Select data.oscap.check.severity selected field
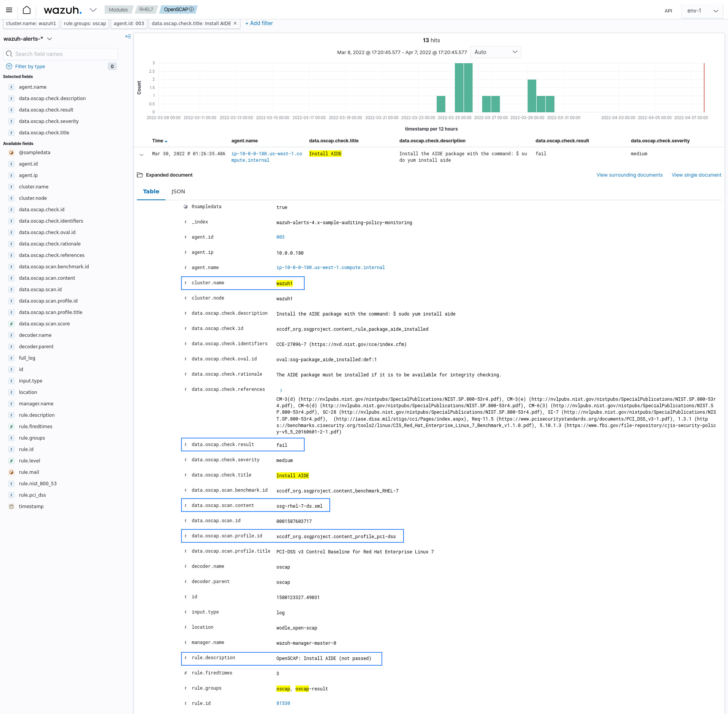The width and height of the screenshot is (728, 714). 49,121
